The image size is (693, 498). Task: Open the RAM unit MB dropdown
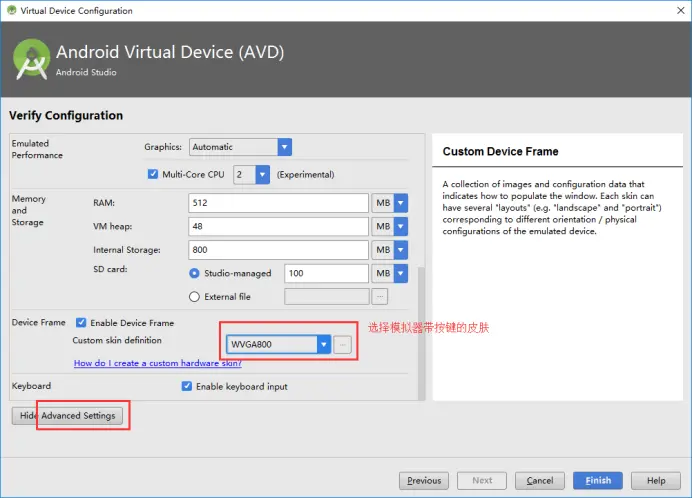point(389,203)
